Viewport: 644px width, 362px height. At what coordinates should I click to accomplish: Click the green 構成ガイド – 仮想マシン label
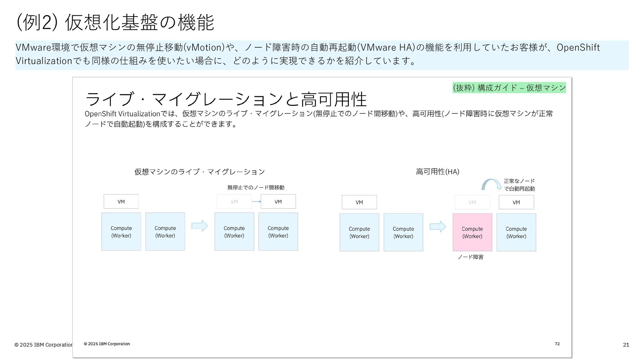coord(509,88)
